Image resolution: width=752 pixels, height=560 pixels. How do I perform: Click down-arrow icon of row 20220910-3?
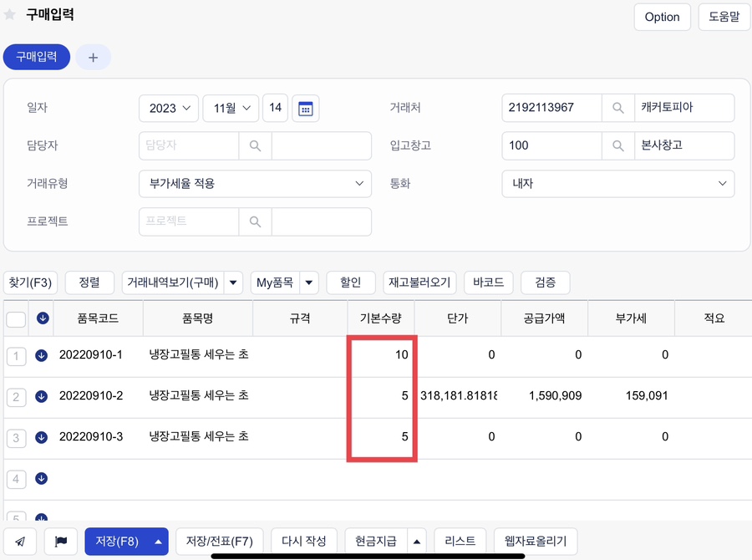coord(41,437)
